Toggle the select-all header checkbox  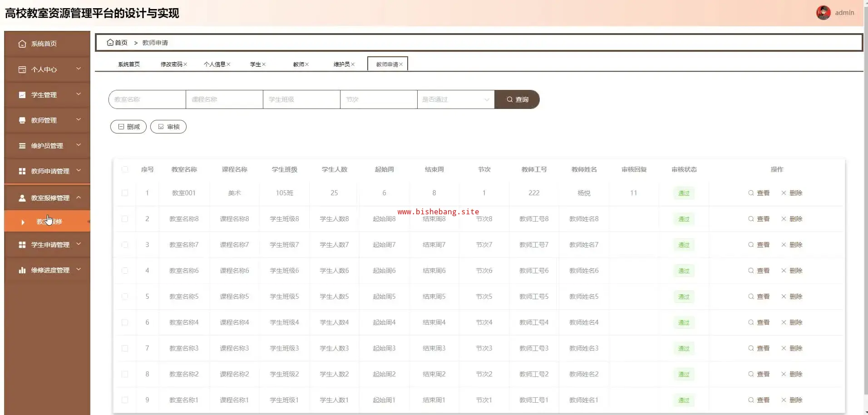click(x=125, y=169)
